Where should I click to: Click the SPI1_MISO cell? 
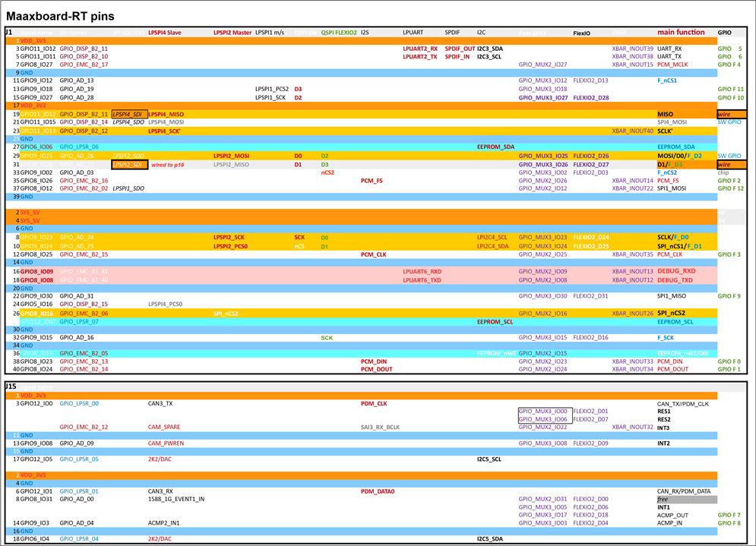672,296
